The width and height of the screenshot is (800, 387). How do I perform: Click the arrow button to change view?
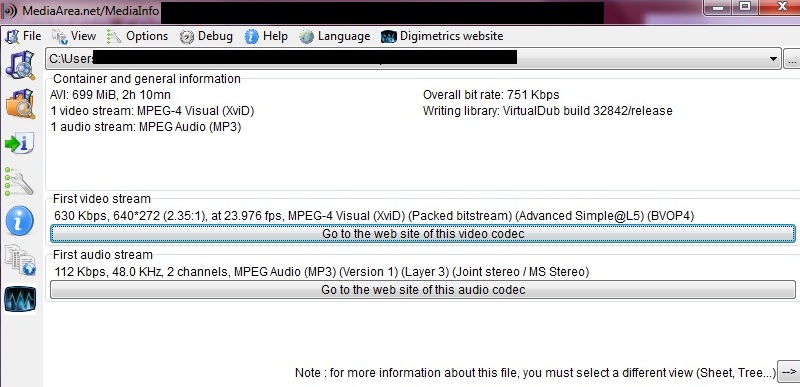point(788,372)
